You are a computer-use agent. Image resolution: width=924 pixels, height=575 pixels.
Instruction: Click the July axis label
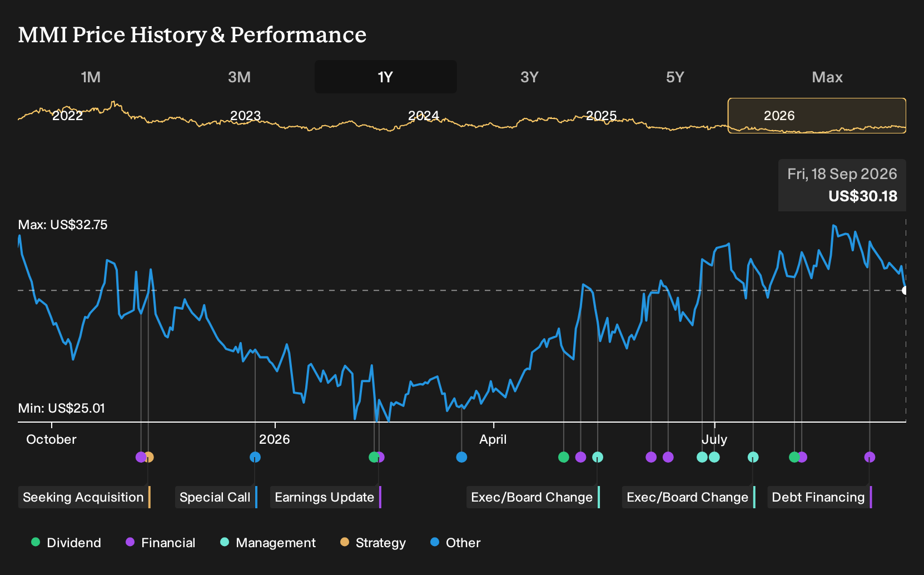(x=714, y=439)
